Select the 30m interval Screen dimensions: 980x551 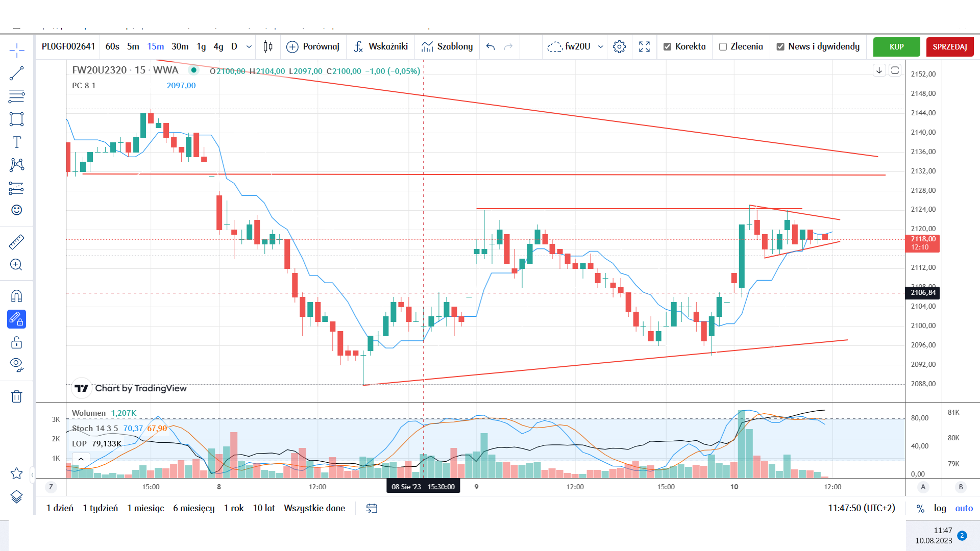click(x=180, y=46)
